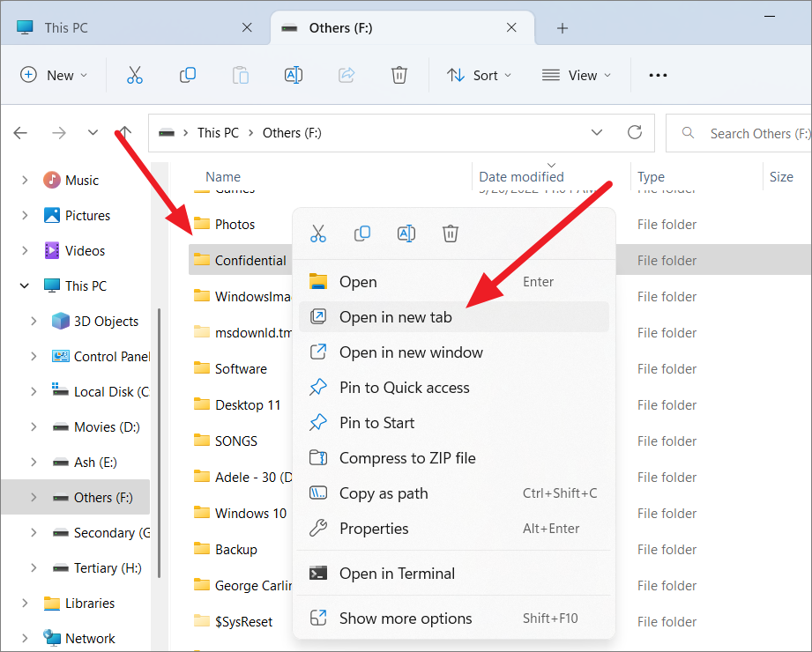Expand the Local Disk (C:) tree node

[34, 391]
